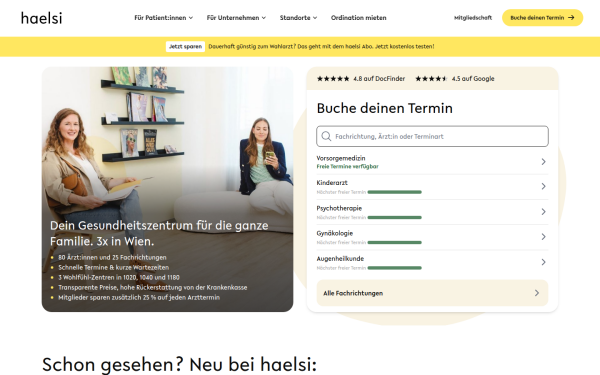The height and width of the screenshot is (375, 600).
Task: Select the Kinderarzt specialty
Action: pos(432,187)
